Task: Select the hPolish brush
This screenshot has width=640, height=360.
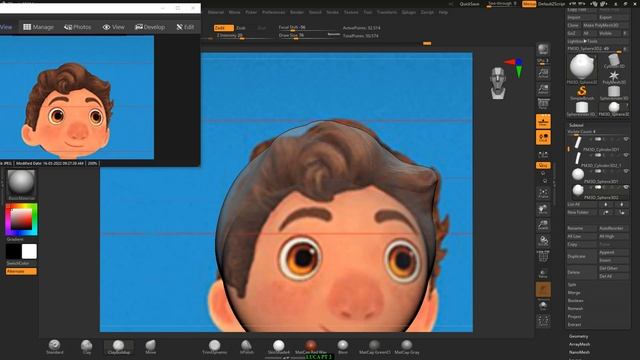Action: (247, 347)
